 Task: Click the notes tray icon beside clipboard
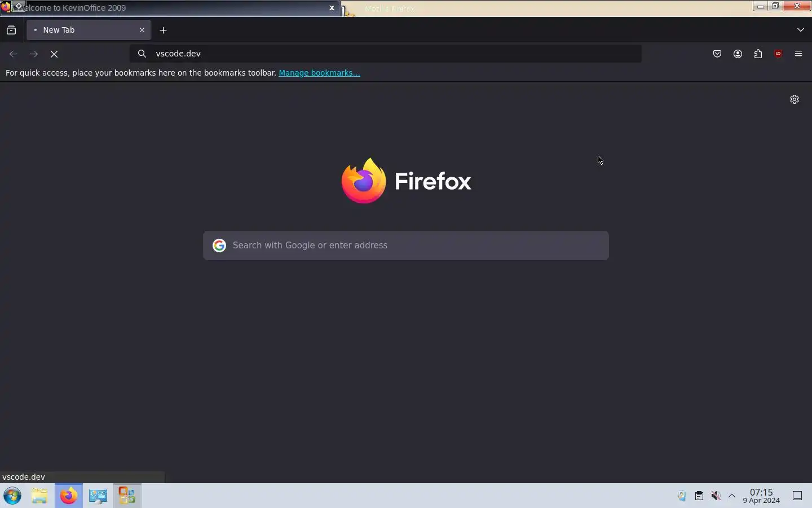click(x=682, y=496)
